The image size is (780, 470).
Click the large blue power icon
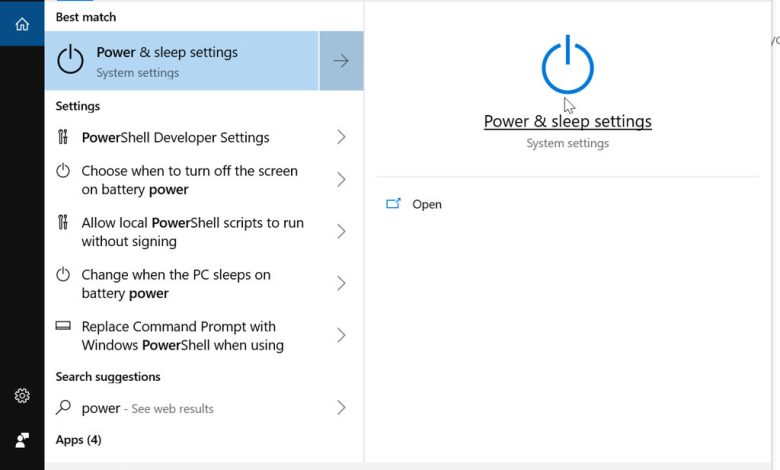[x=568, y=65]
